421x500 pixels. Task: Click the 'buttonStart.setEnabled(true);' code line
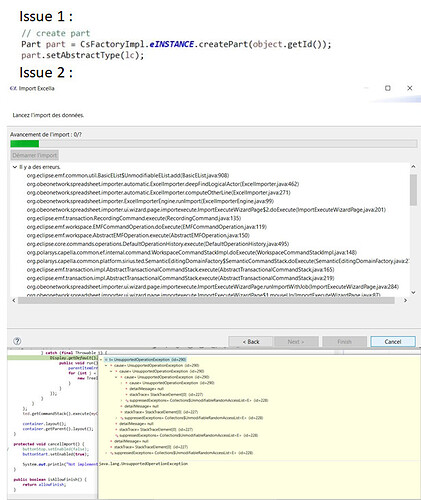pos(56,454)
